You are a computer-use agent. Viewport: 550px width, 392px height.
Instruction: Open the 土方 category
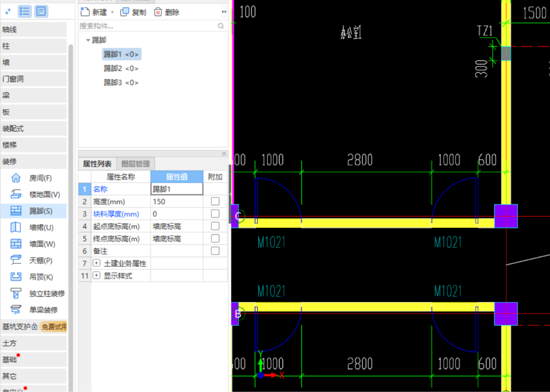tap(34, 343)
